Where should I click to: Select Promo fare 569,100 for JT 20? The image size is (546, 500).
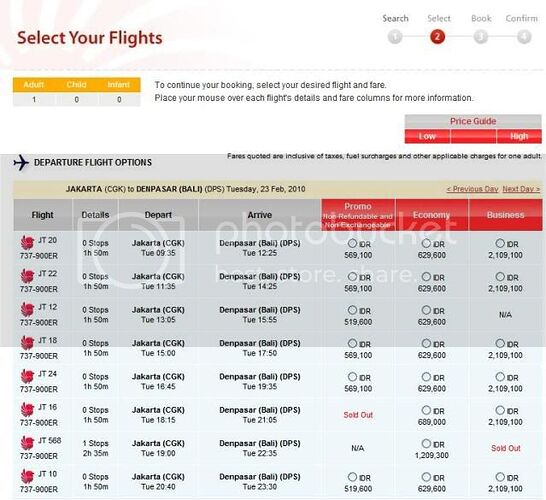pos(352,243)
